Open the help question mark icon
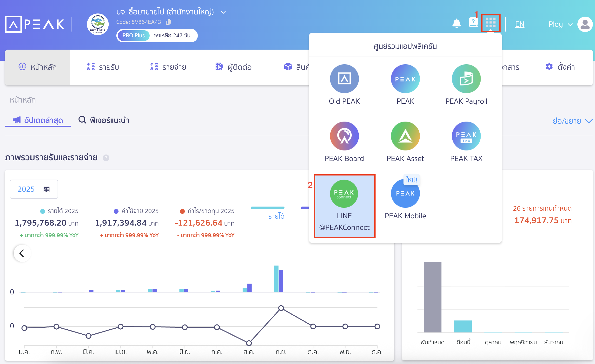 point(473,23)
